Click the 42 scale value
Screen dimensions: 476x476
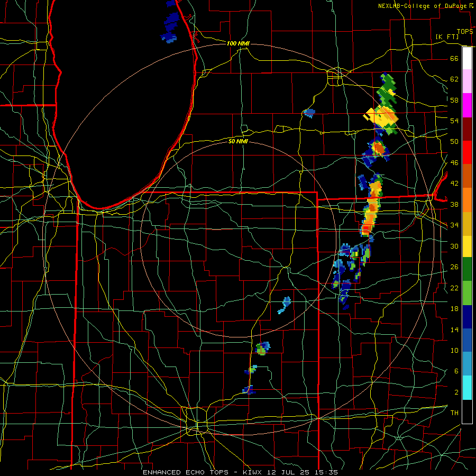click(x=454, y=184)
